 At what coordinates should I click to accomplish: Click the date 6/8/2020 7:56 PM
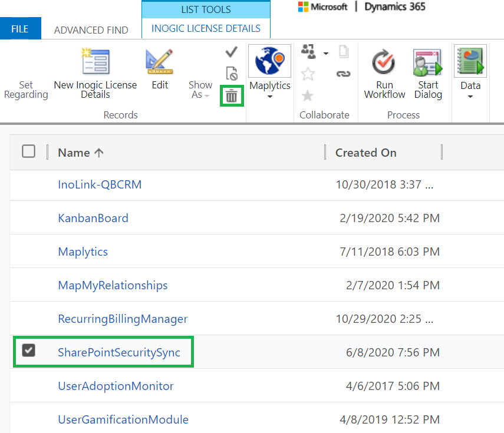(x=393, y=352)
